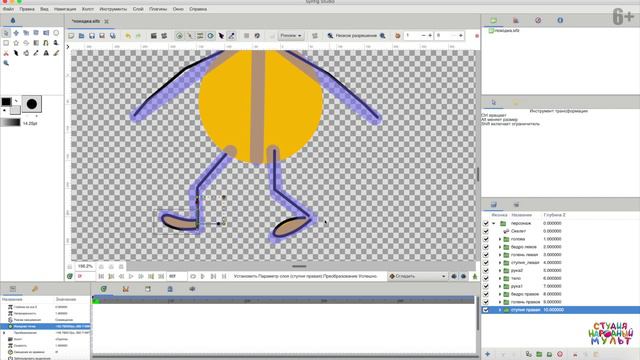Expand the бедро правое layer group
The image size is (640, 360).
[500, 294]
